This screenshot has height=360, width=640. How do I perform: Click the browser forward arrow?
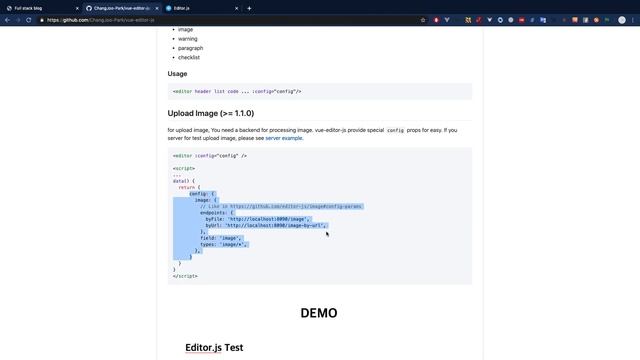click(x=18, y=20)
